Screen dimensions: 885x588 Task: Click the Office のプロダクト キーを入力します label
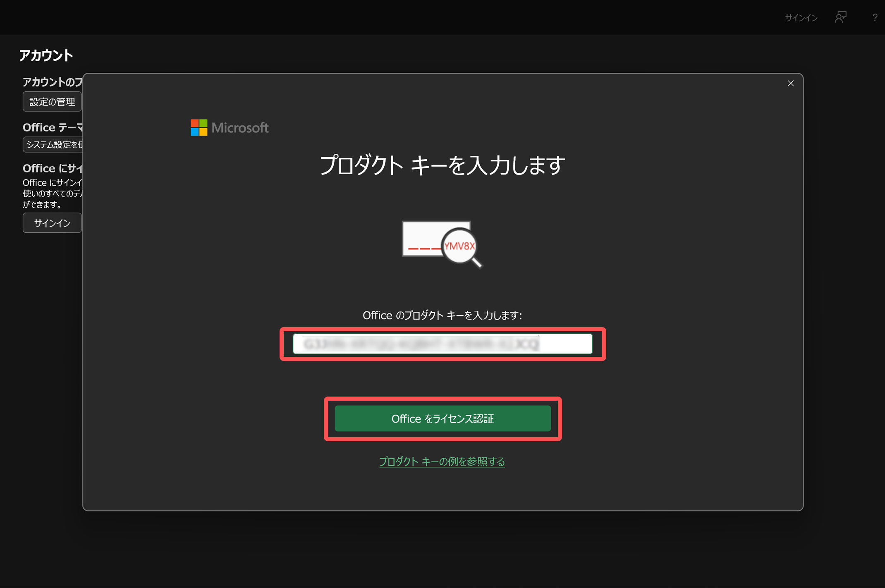(x=442, y=316)
